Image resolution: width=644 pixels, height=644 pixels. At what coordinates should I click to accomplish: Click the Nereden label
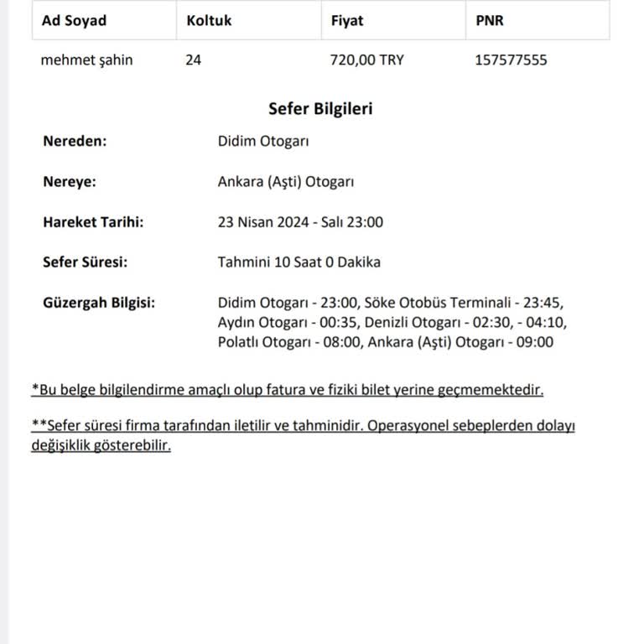click(75, 141)
